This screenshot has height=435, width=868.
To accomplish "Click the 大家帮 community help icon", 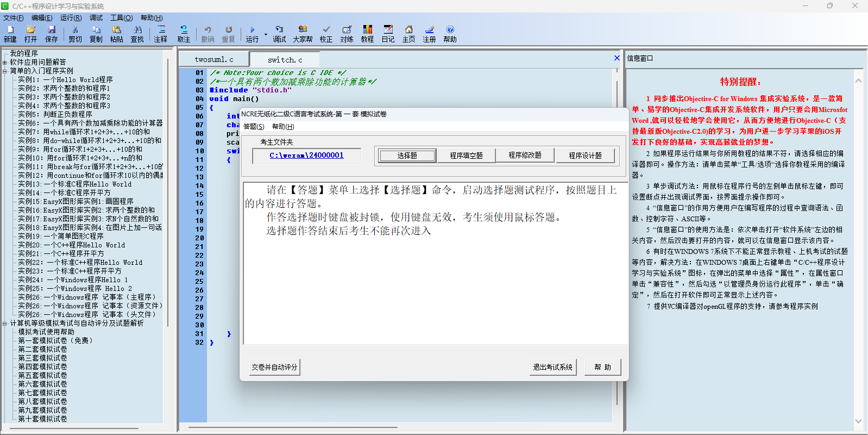I will tap(303, 34).
